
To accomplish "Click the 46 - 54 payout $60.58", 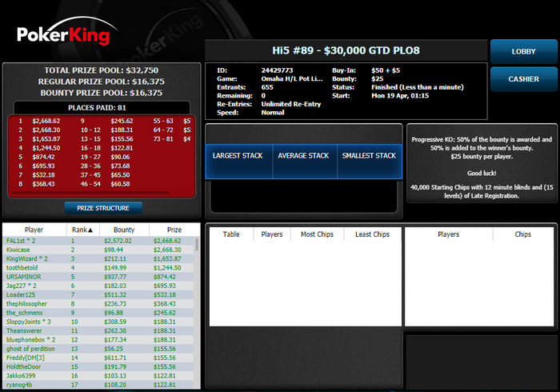I will [120, 184].
